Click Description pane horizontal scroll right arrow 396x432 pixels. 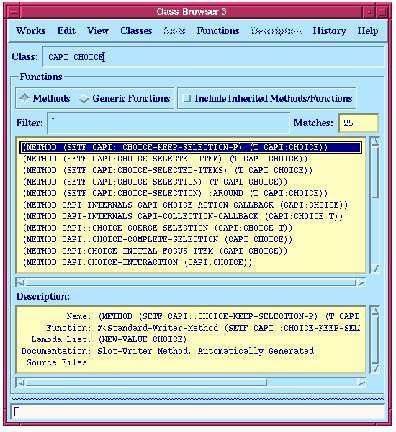tap(361, 383)
